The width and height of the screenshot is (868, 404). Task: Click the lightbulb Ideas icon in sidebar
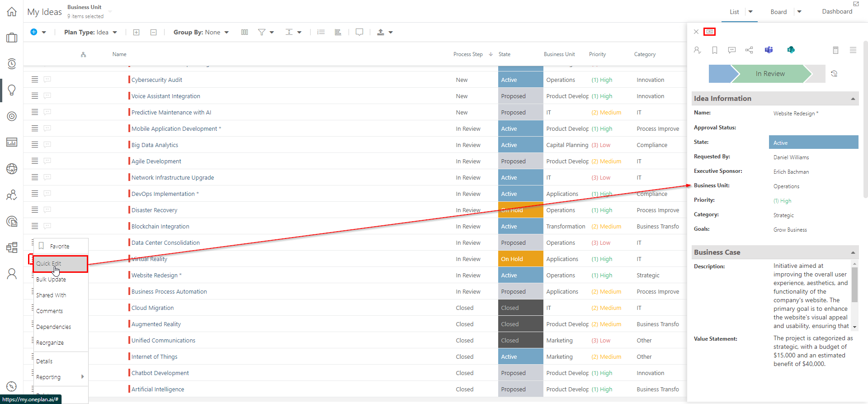pyautogui.click(x=12, y=90)
